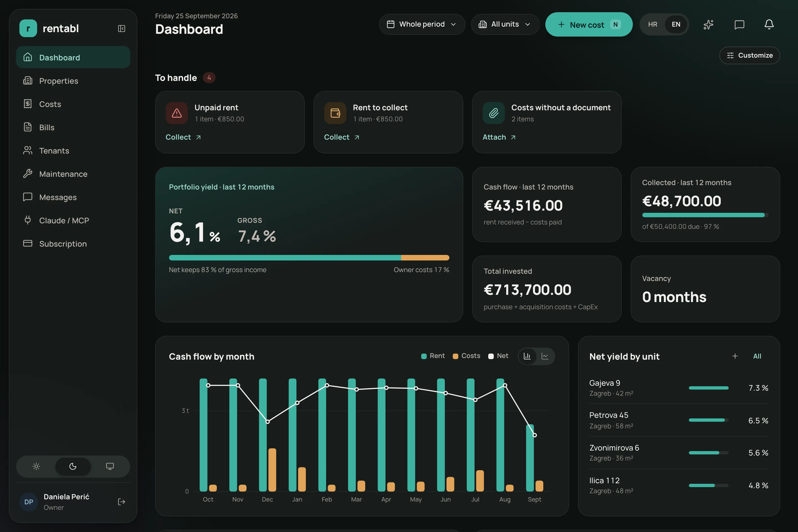Open the Customize dashboard options
This screenshot has width=798, height=532.
(x=749, y=55)
